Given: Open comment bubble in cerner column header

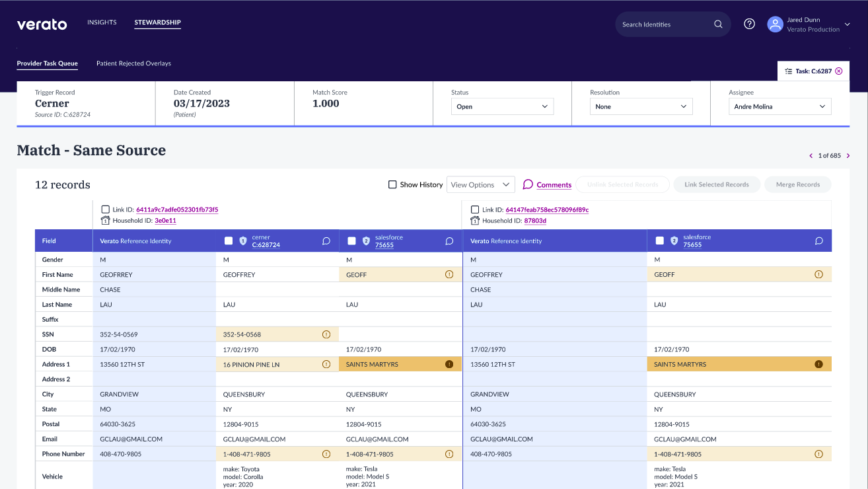Looking at the screenshot, I should tap(326, 241).
